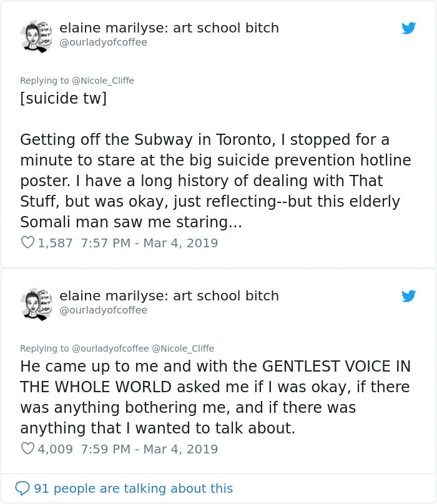Click @ourladyofcoffee handle in first tweet header
Image resolution: width=437 pixels, height=504 pixels.
(103, 42)
